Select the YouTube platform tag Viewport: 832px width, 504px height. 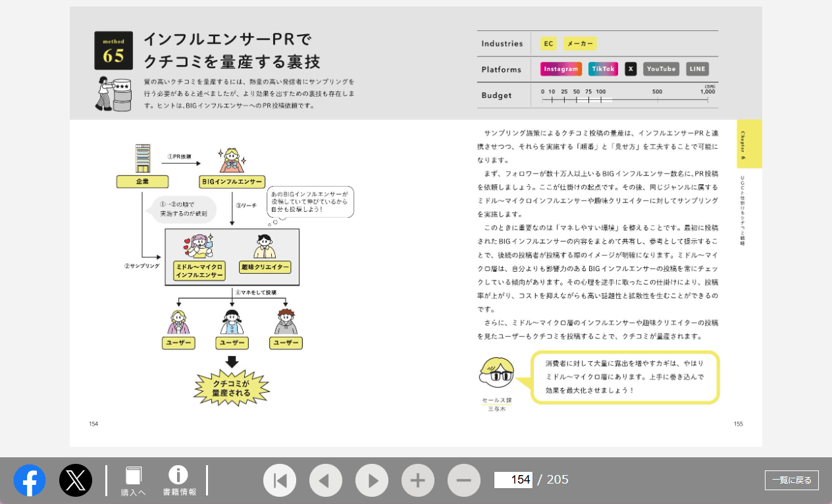660,69
